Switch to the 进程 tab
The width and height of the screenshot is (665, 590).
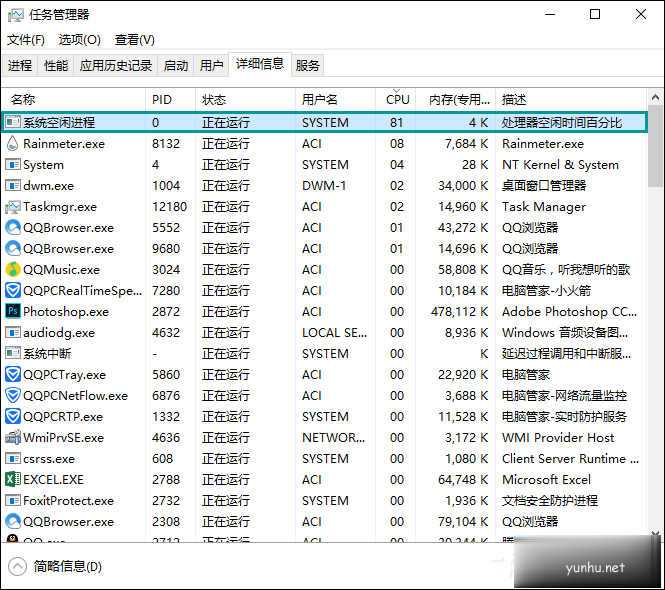click(20, 66)
